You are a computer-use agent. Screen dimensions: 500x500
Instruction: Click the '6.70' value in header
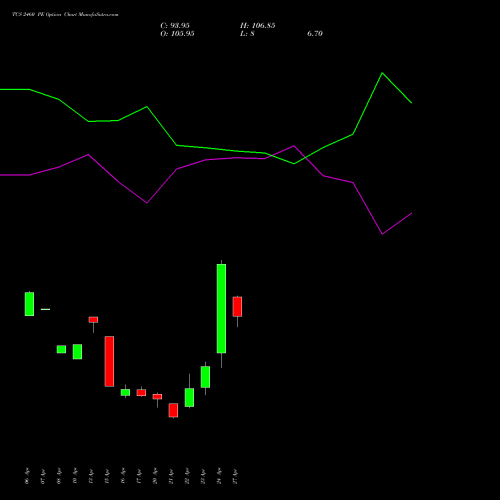pos(315,34)
